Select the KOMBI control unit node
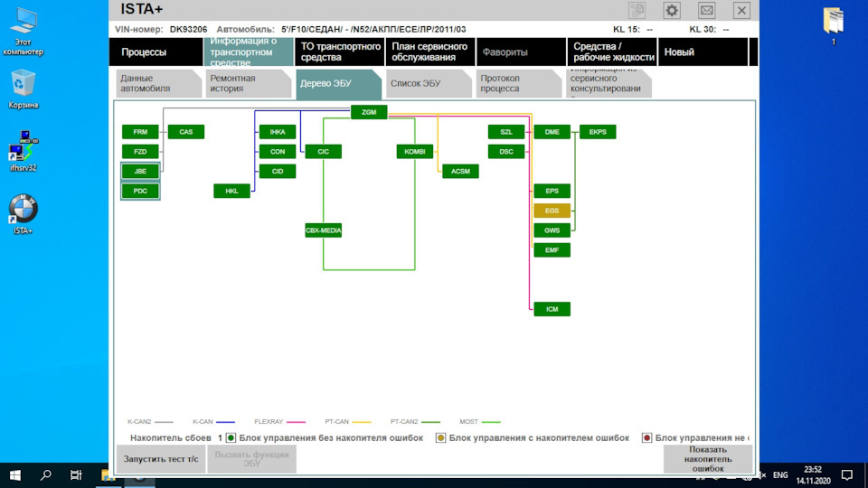This screenshot has height=488, width=868. point(415,152)
